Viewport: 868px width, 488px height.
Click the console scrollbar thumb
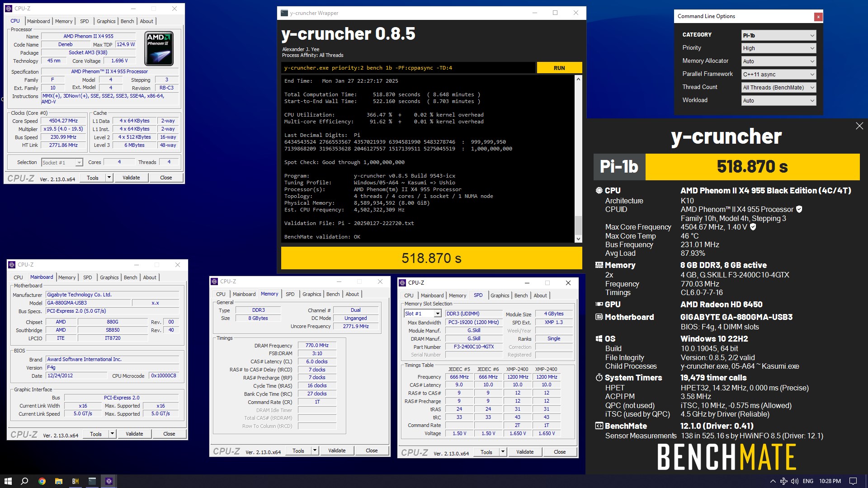pos(578,225)
